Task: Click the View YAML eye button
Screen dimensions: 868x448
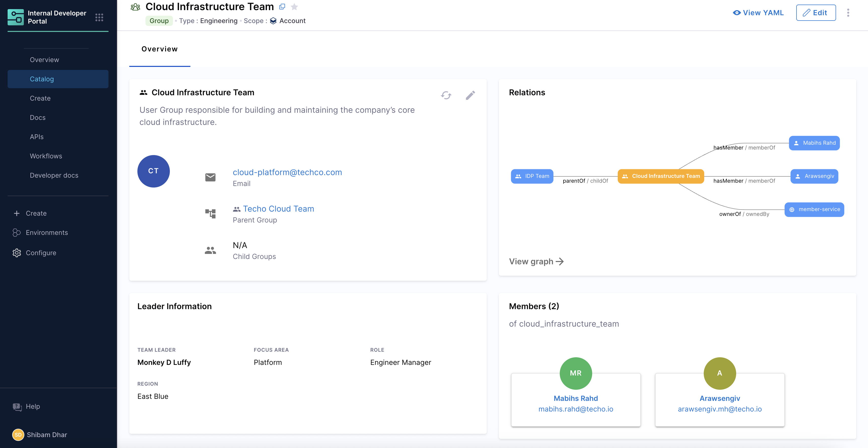Action: pyautogui.click(x=758, y=13)
